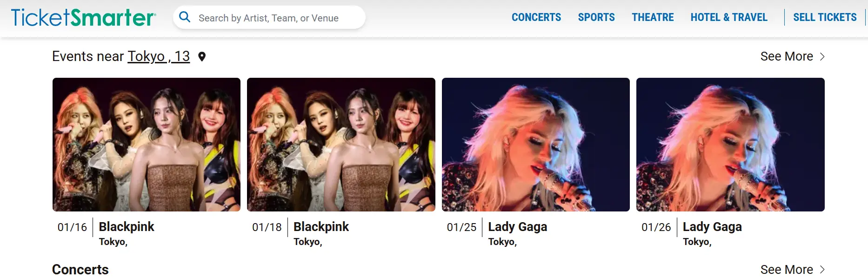Open the Blackpink 01/18 event image
The height and width of the screenshot is (279, 868).
click(x=341, y=144)
